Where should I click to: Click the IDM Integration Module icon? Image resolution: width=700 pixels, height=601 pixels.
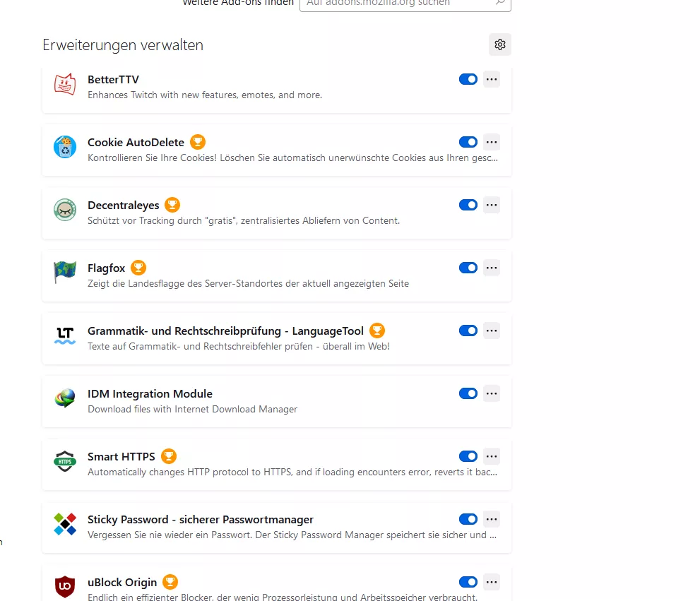65,398
